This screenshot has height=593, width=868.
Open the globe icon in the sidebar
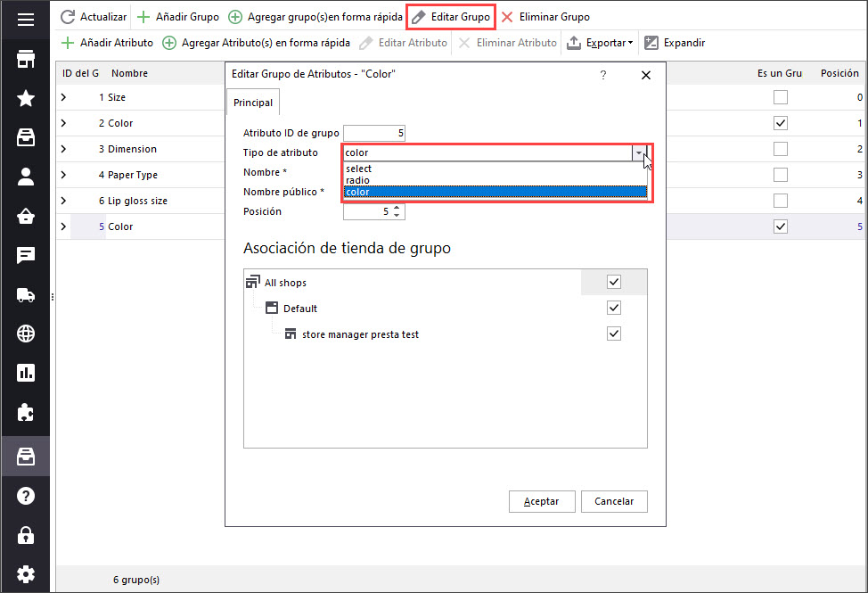[26, 334]
